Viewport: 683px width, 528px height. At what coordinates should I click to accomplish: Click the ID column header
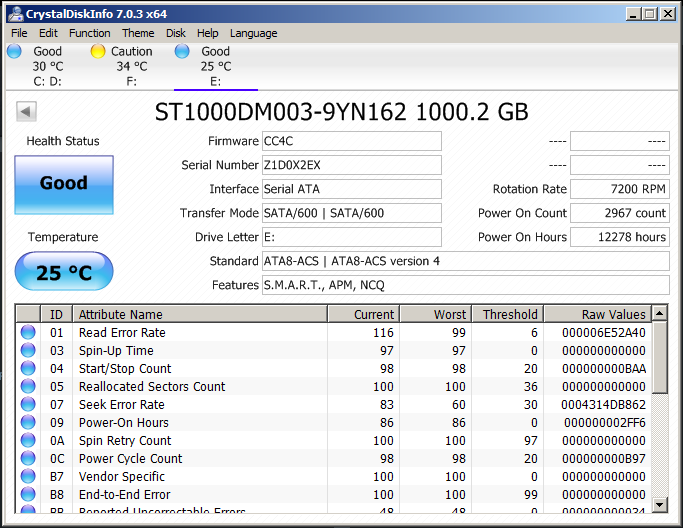tap(56, 314)
